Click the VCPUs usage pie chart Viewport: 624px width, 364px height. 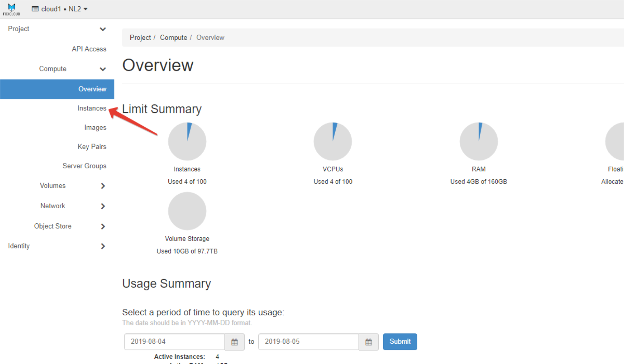pos(333,142)
